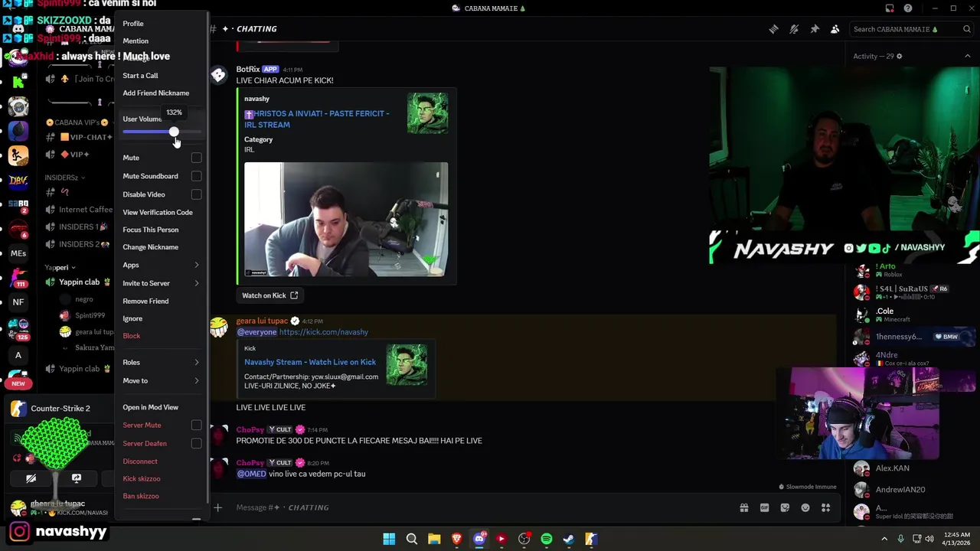This screenshot has height=551, width=980.
Task: Click the Windows Start button
Action: 389,539
